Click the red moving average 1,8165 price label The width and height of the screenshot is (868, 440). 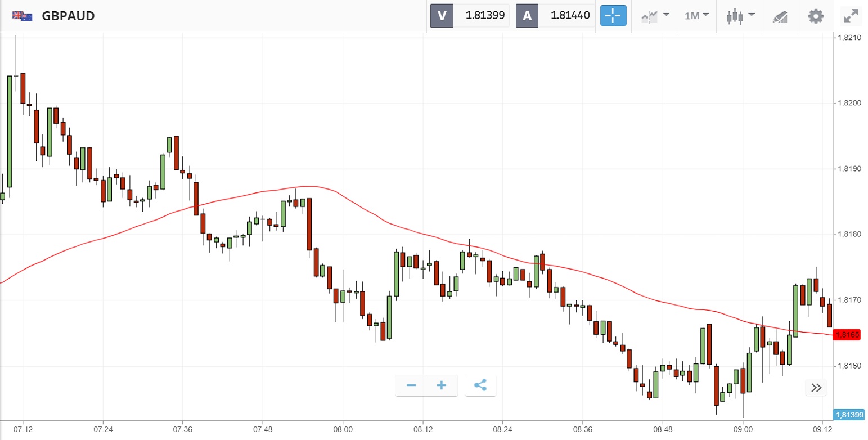click(x=847, y=335)
